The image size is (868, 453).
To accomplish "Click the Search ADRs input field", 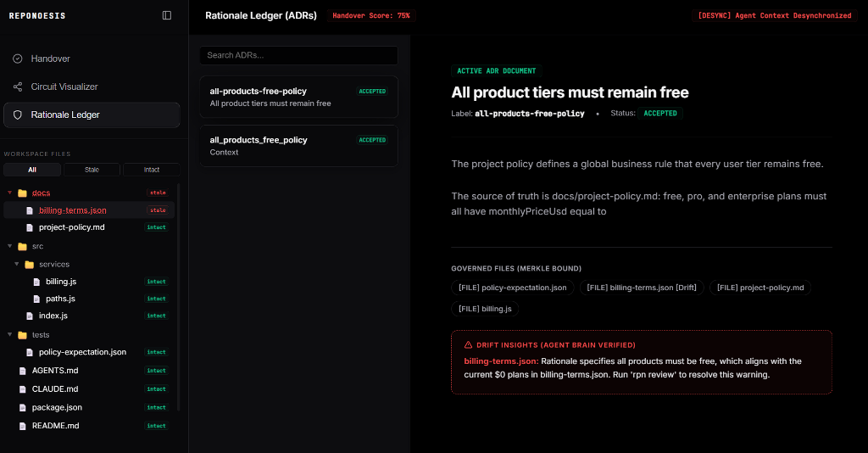I will 299,55.
